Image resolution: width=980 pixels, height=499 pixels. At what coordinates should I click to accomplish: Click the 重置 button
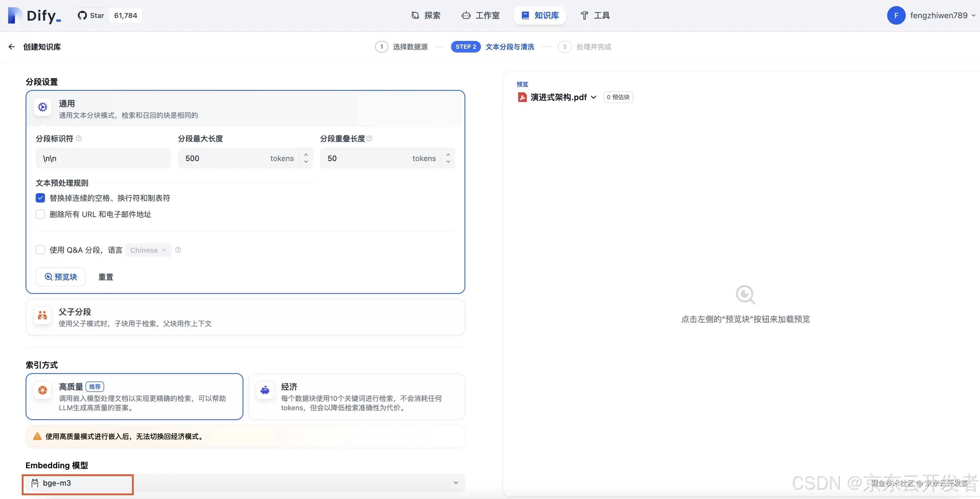pos(106,277)
